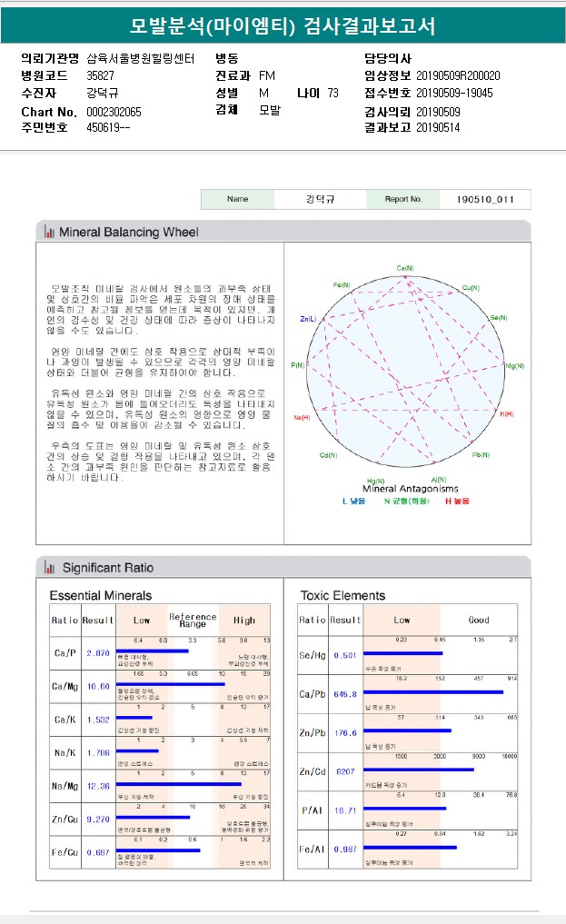Click the Reference Range column header
Viewport: 566px width, 924px height.
(x=193, y=620)
